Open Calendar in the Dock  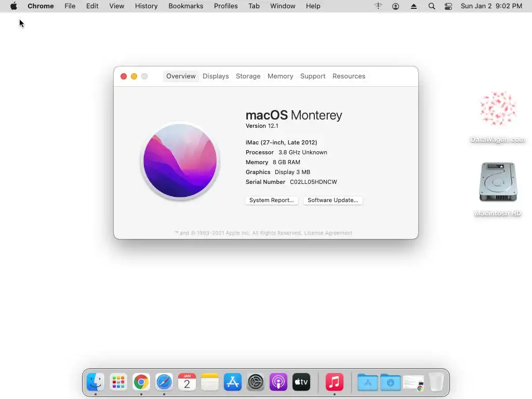coord(187,382)
